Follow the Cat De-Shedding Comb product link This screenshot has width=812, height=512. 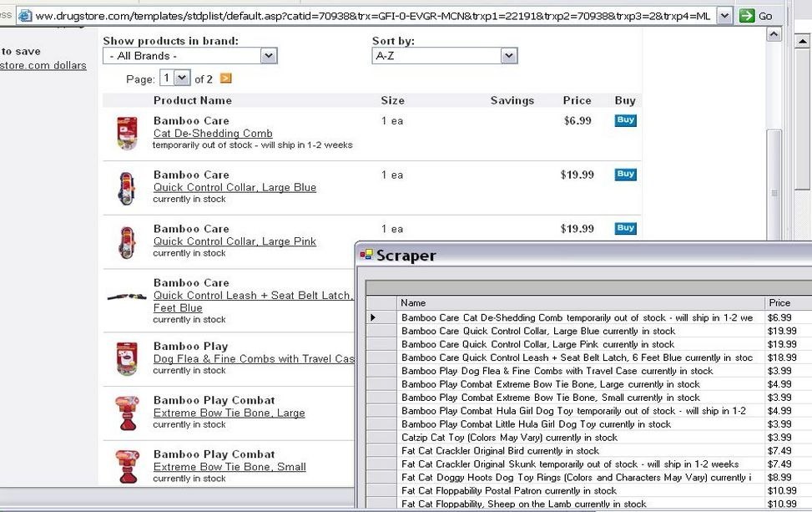[x=212, y=133]
